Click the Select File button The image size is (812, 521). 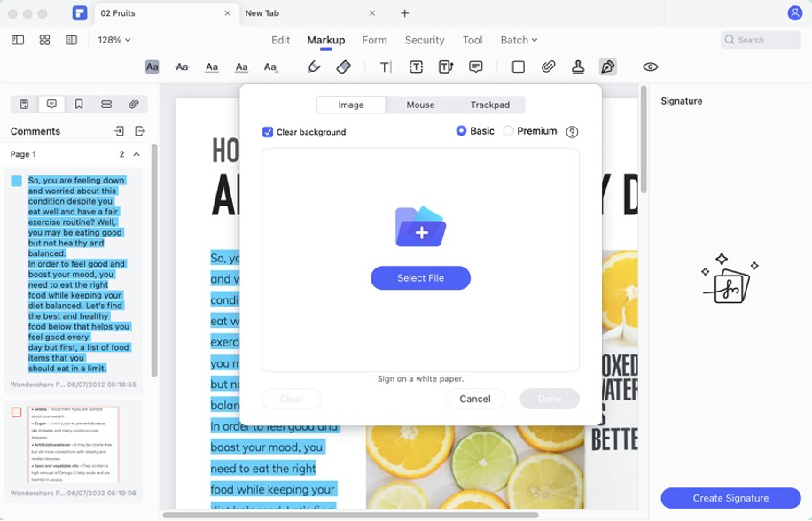click(420, 278)
